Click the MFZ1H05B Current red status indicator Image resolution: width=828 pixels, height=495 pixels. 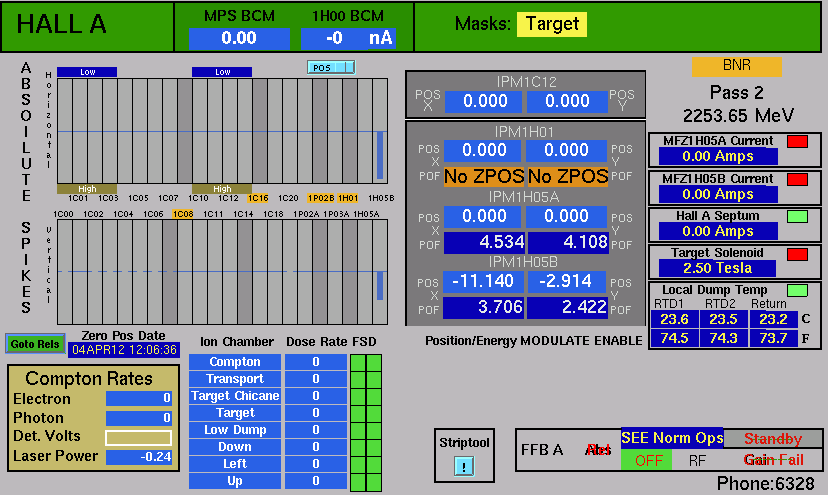[x=797, y=180]
